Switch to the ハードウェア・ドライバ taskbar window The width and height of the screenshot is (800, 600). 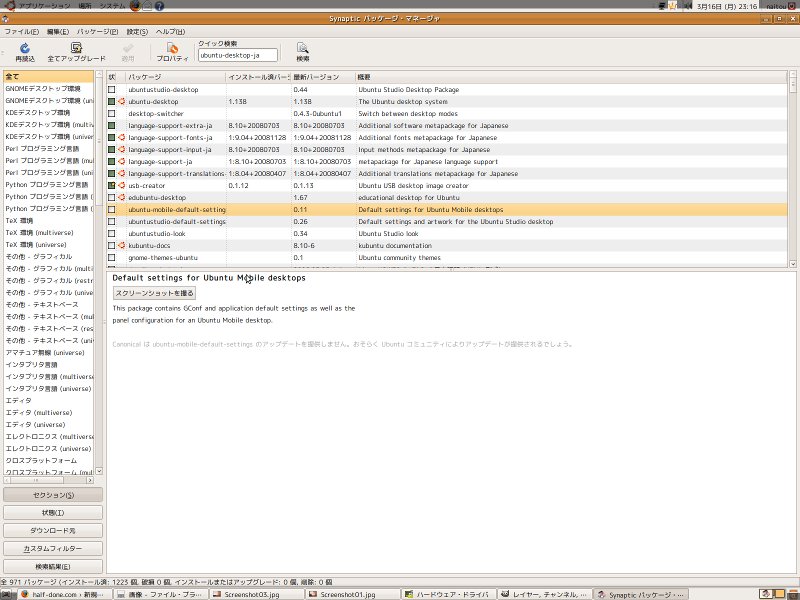coord(448,594)
